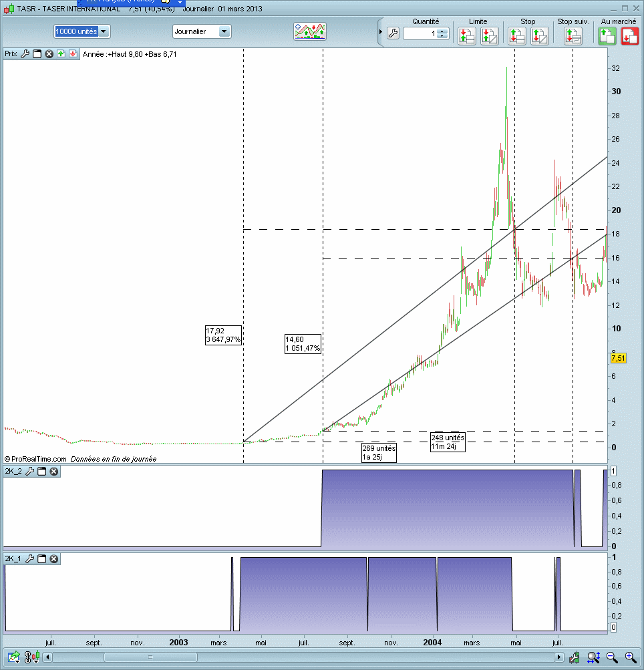This screenshot has height=670, width=644.
Task: Maximize the 2K_2 indicator panel
Action: coord(42,472)
